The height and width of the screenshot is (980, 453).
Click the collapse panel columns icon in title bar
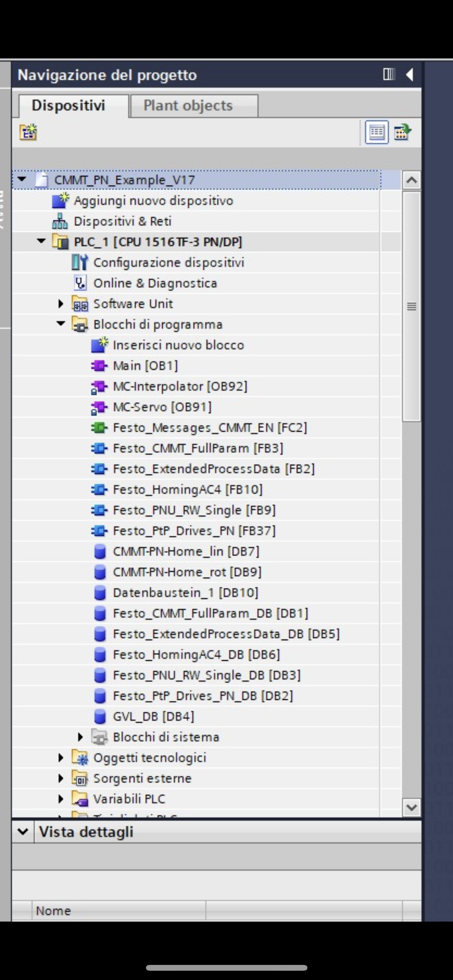pyautogui.click(x=389, y=74)
